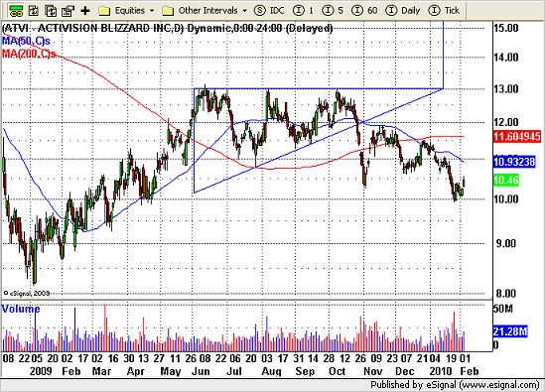Click the Volume study label
This screenshot has height=392, width=545.
pos(21,309)
